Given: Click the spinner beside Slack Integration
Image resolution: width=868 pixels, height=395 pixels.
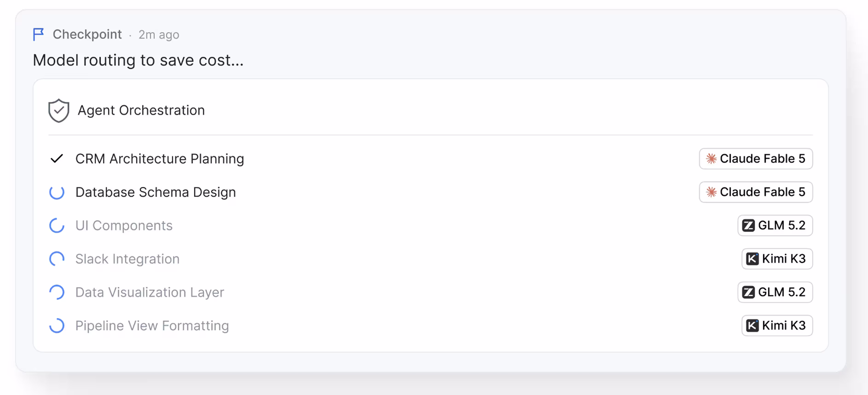Looking at the screenshot, I should click(57, 259).
